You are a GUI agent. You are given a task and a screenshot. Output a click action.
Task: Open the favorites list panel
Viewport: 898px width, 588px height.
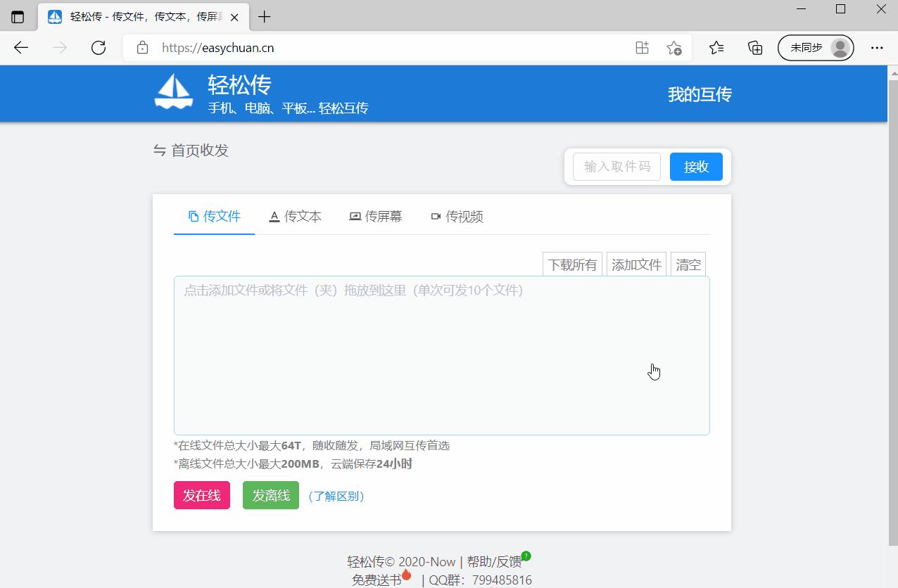click(x=716, y=48)
